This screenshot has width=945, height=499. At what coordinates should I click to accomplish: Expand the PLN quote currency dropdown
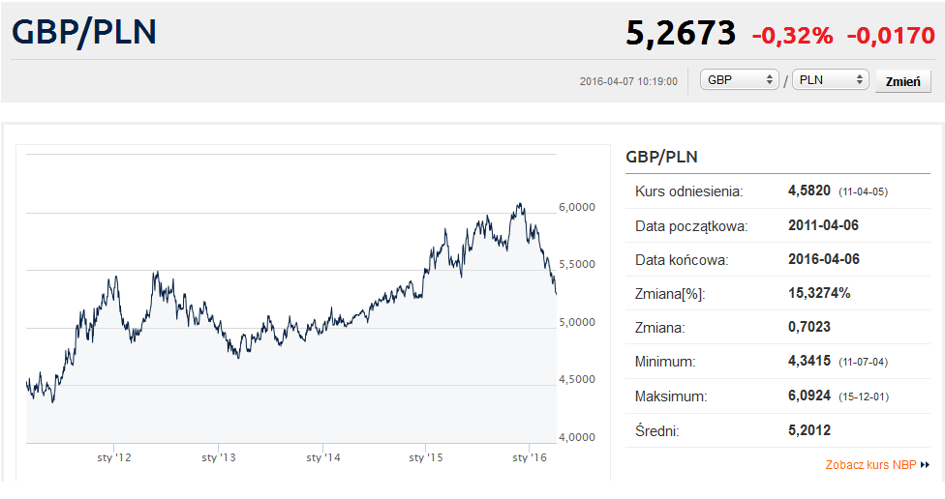(x=829, y=80)
